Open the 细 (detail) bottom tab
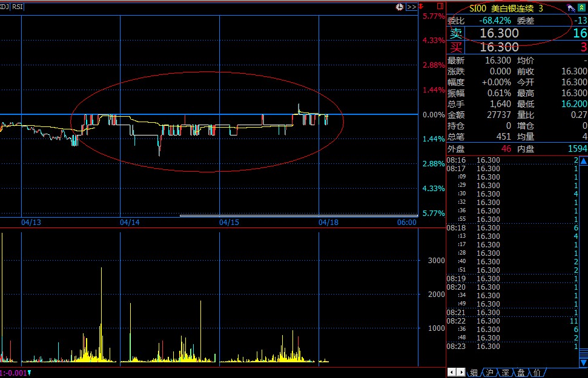Screen dimensions: 588x378 [x=474, y=373]
